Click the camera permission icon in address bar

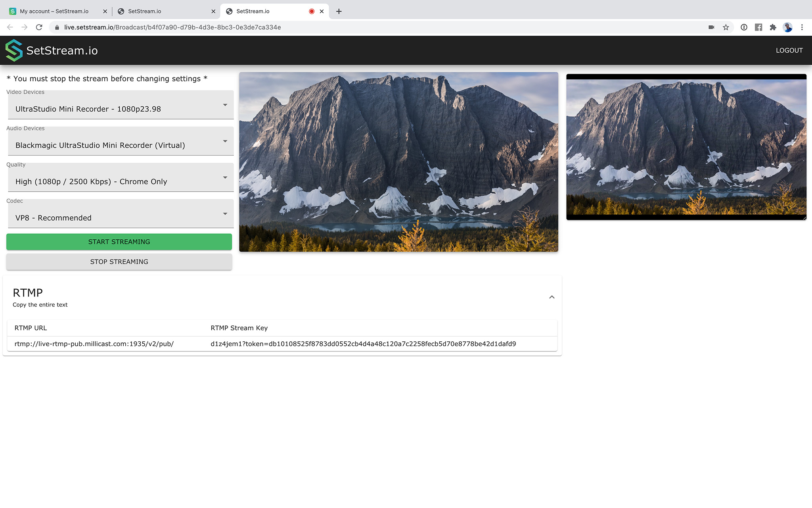[x=711, y=27]
